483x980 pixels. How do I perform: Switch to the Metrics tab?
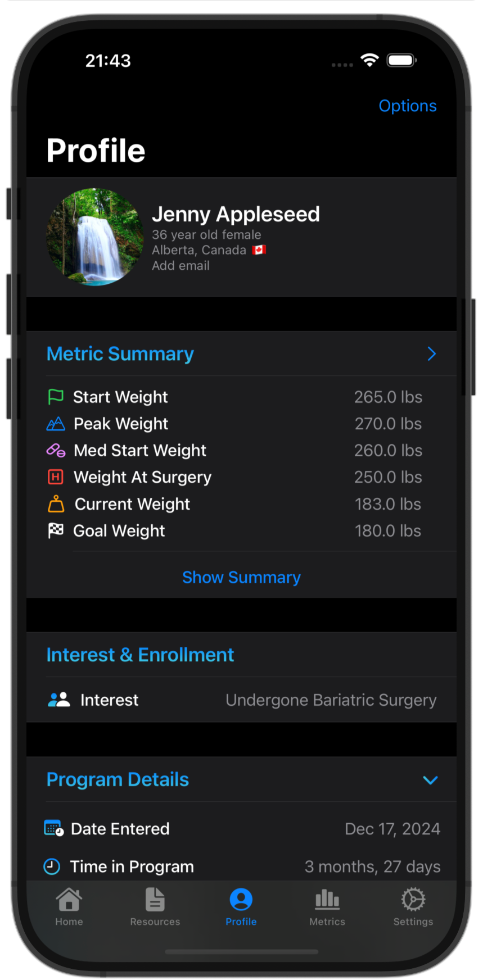[x=327, y=906]
